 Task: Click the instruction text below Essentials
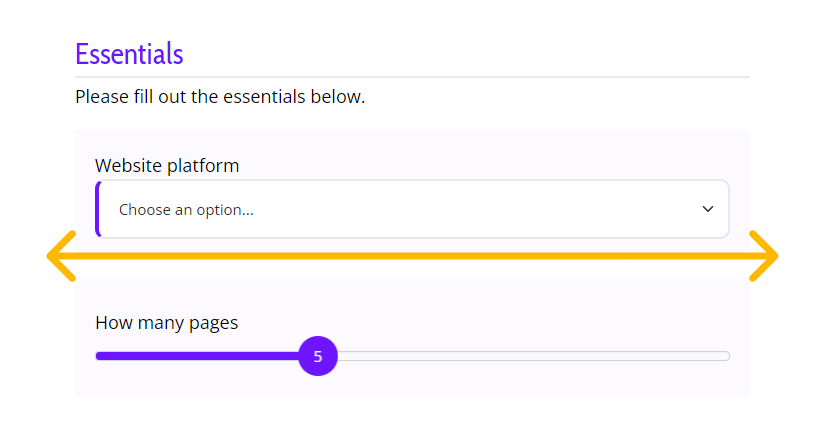[220, 97]
